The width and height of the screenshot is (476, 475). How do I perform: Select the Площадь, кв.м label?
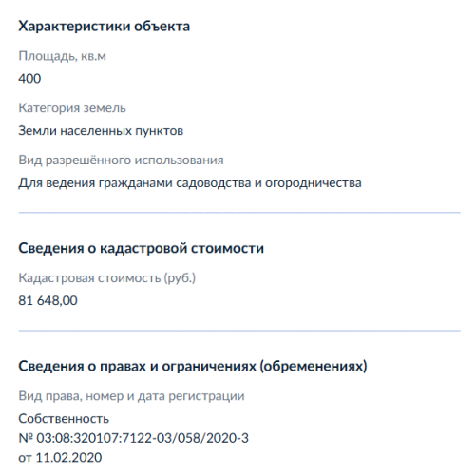[x=62, y=56]
